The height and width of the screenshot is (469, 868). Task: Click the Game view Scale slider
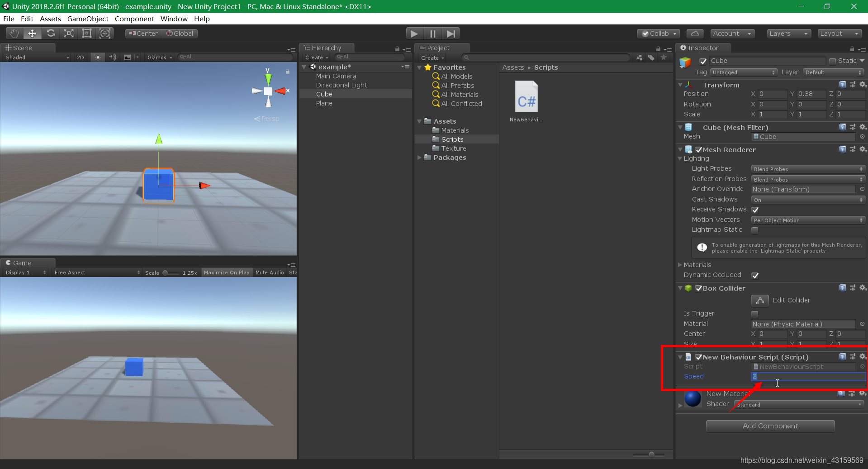click(171, 273)
